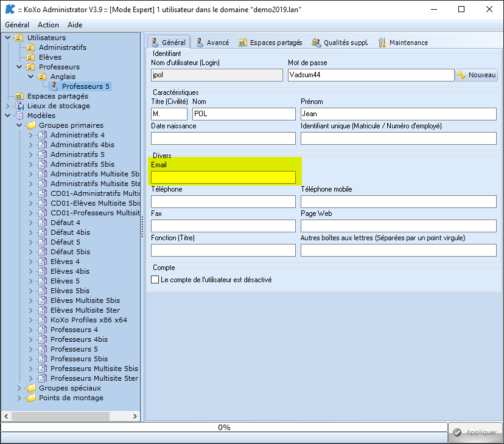
Task: Click the Qualités suppl. tab users icon
Action: tap(317, 43)
